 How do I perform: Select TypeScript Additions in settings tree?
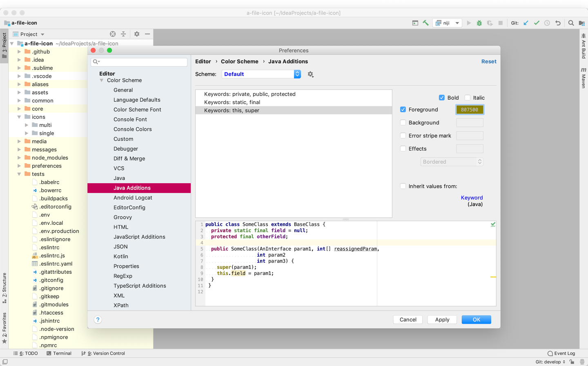[140, 286]
